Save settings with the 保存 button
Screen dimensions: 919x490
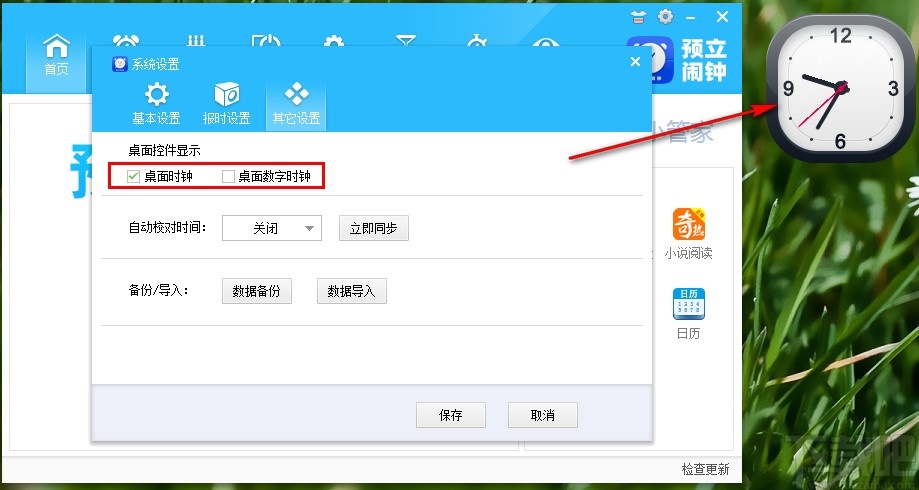click(x=451, y=415)
